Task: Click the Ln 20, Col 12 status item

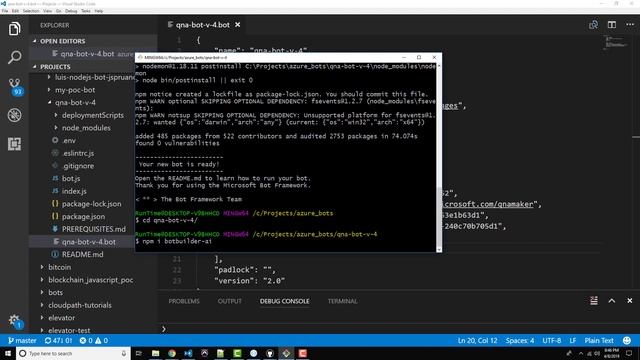Action: (x=478, y=340)
